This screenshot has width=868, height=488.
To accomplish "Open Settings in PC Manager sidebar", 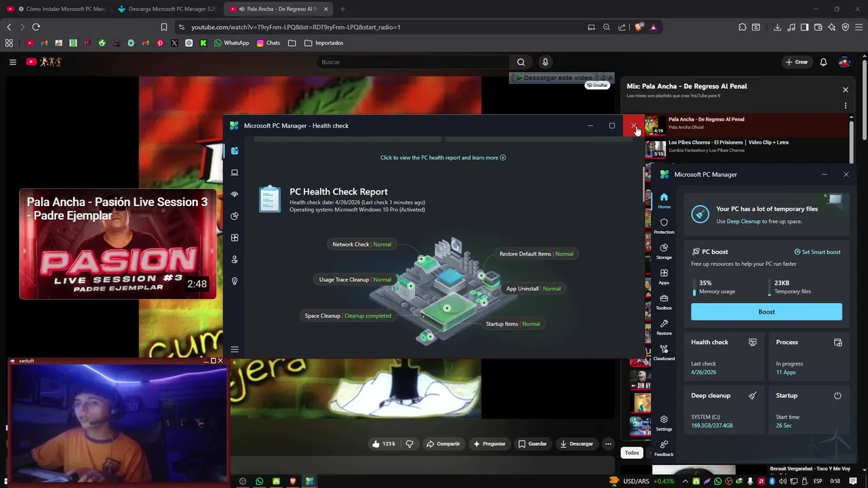I will click(664, 423).
